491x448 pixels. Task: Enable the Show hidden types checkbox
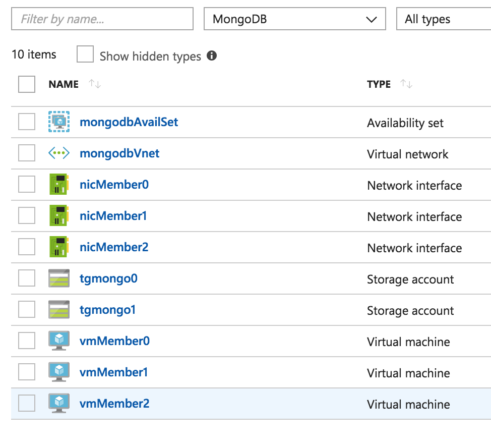85,54
